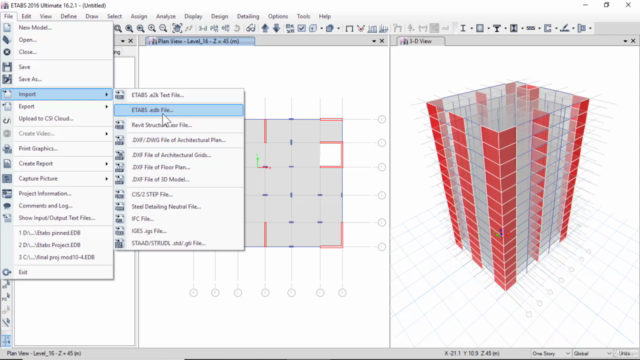Screen dimensions: 640x360
Task: Choose .DXF File of Architectural Grids option
Action: pos(178,155)
